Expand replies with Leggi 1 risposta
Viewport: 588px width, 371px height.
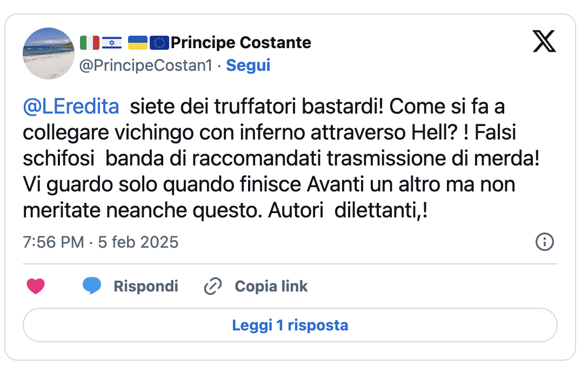[290, 325]
